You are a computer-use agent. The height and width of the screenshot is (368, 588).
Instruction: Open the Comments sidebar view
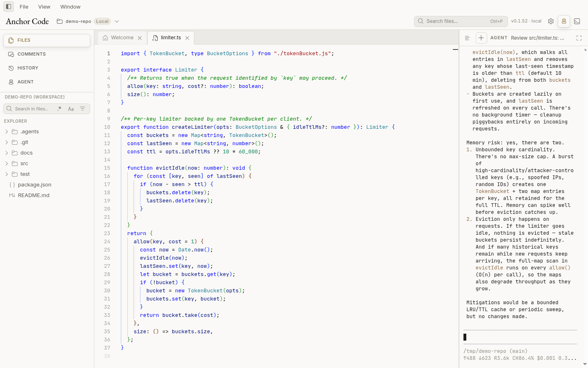pos(47,54)
